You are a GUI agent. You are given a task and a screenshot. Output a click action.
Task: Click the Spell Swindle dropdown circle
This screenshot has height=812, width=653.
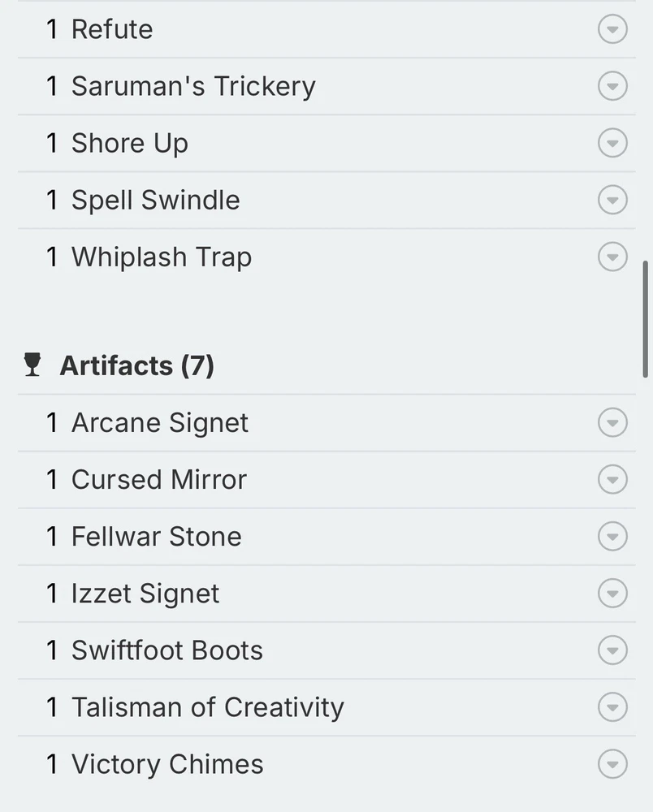[612, 201]
